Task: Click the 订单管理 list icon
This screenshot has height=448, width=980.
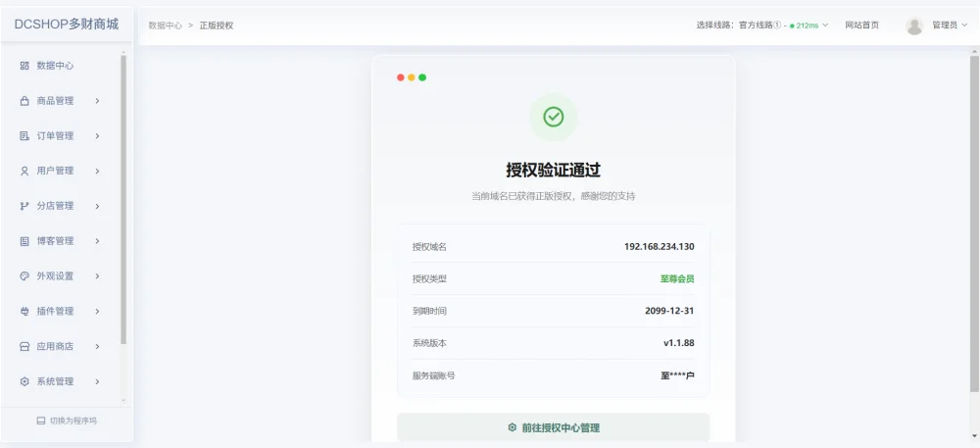Action: tap(24, 135)
